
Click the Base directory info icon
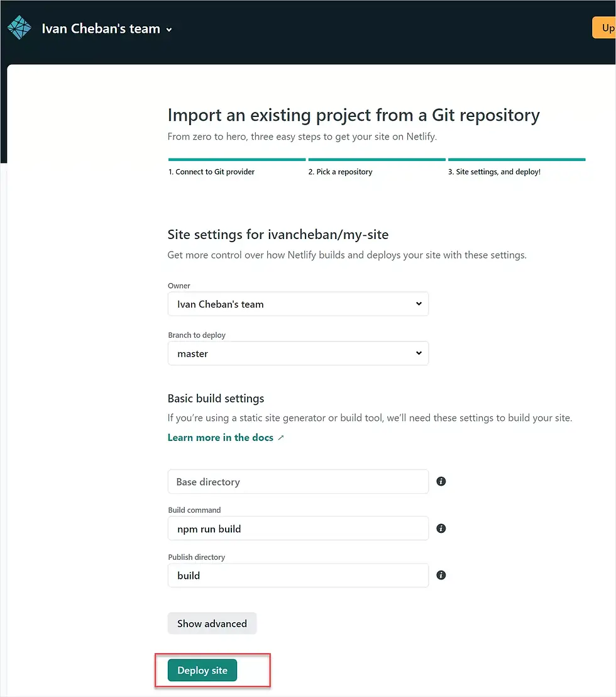point(441,481)
